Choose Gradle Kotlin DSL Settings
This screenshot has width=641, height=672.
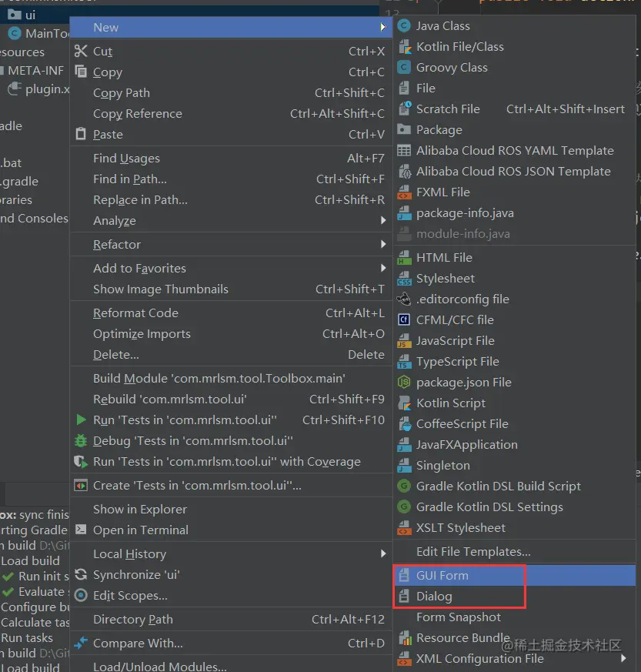point(514,507)
